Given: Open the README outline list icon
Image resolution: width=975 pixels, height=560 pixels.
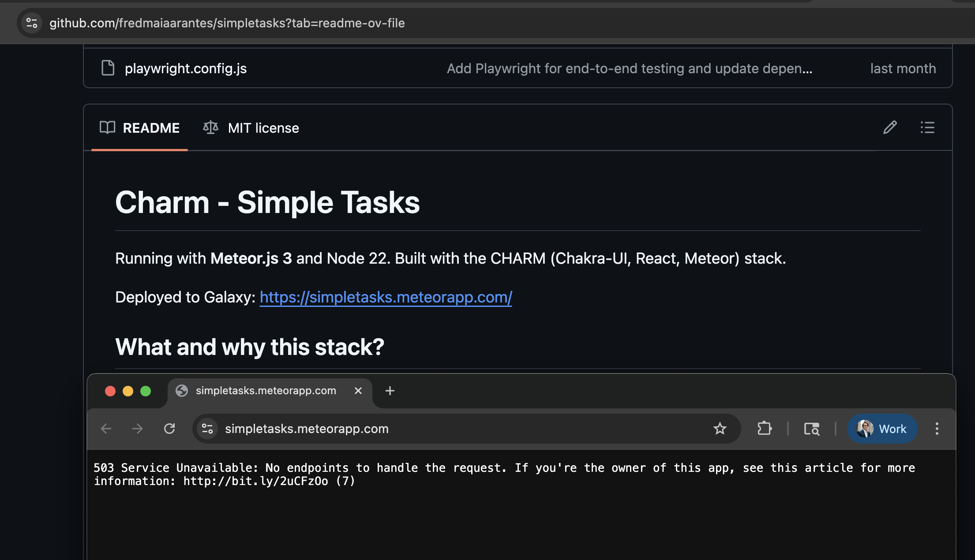Looking at the screenshot, I should tap(927, 127).
